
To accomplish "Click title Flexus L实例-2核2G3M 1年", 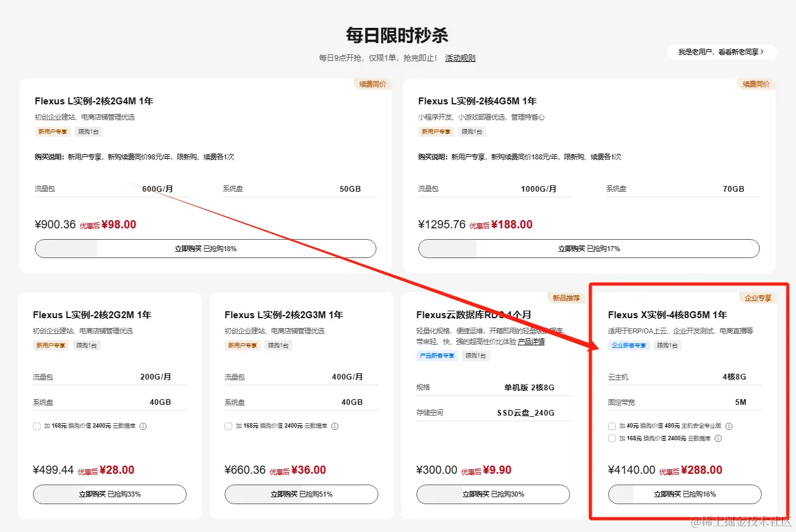I will [x=284, y=315].
